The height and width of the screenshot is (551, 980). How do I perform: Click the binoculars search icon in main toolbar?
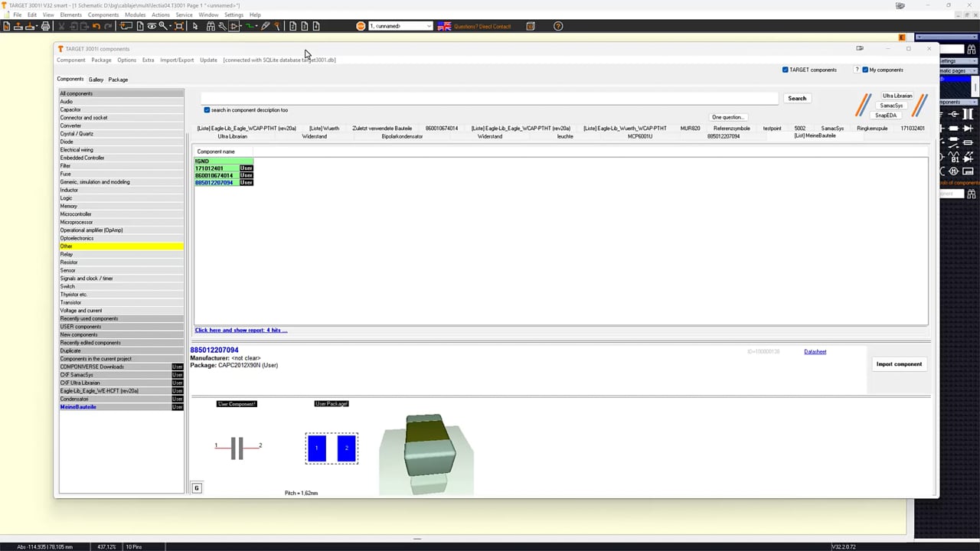pyautogui.click(x=211, y=26)
